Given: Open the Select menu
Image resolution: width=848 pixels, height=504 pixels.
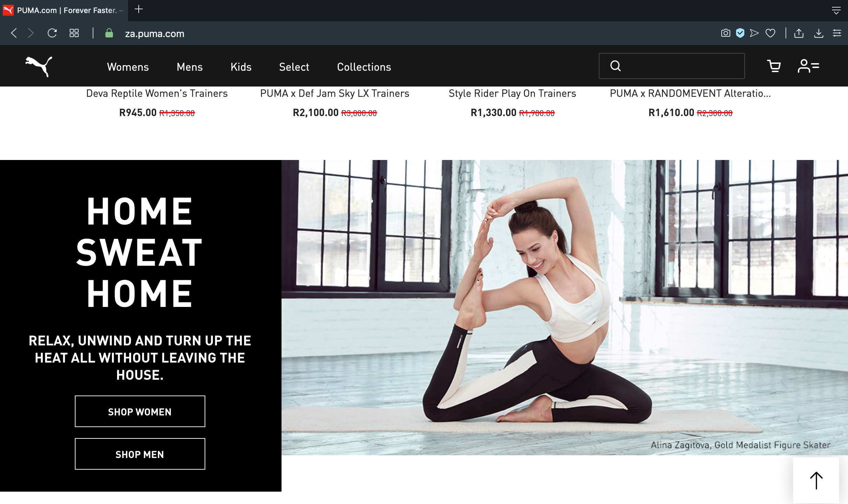Looking at the screenshot, I should click(294, 67).
